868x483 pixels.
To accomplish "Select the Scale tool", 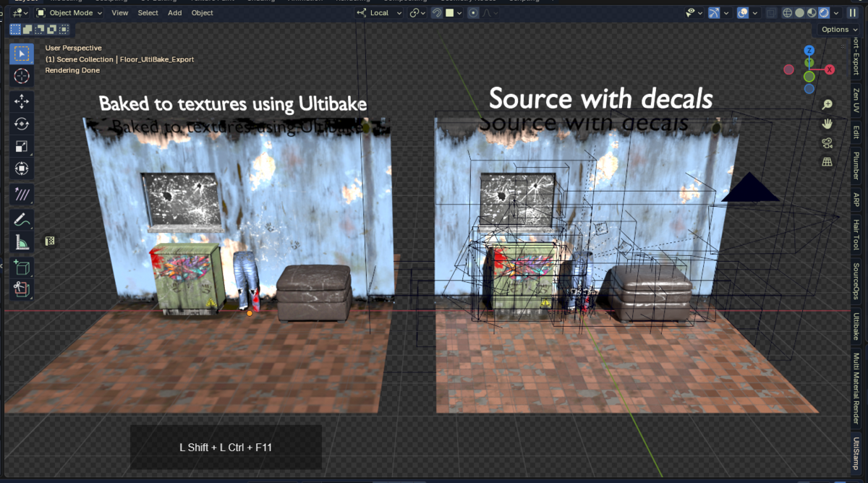I will click(22, 147).
